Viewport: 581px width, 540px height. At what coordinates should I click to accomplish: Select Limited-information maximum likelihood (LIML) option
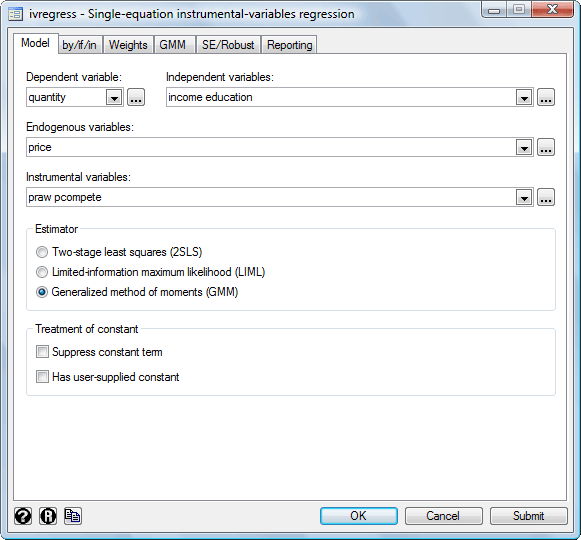coord(150,272)
